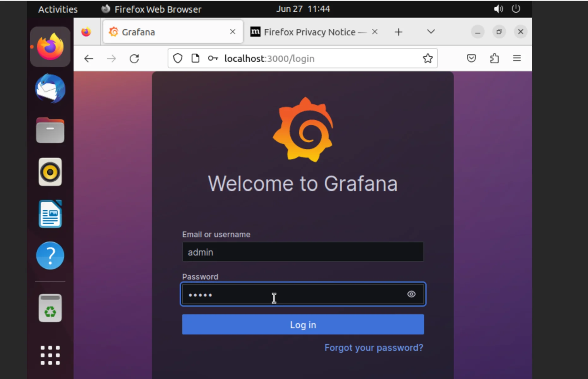Open the Rhythmbox music player from the dock
Screen dimensions: 588x379
tap(50, 172)
